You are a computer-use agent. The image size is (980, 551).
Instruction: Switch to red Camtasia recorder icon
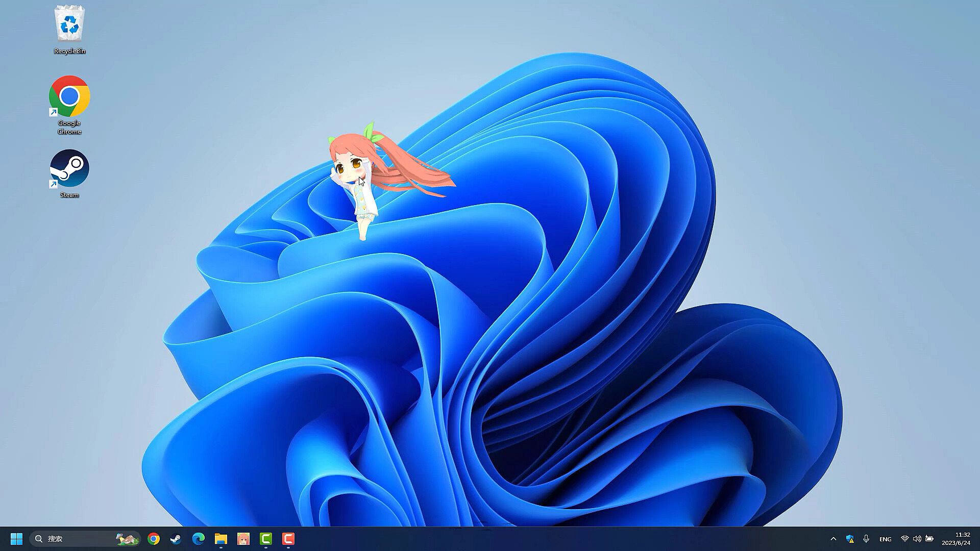(x=288, y=539)
